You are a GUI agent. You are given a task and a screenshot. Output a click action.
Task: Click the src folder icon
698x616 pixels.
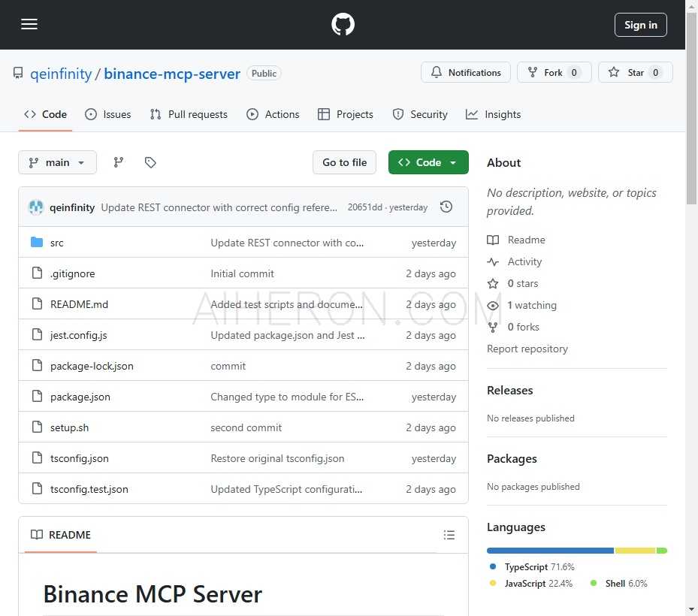[x=37, y=242]
